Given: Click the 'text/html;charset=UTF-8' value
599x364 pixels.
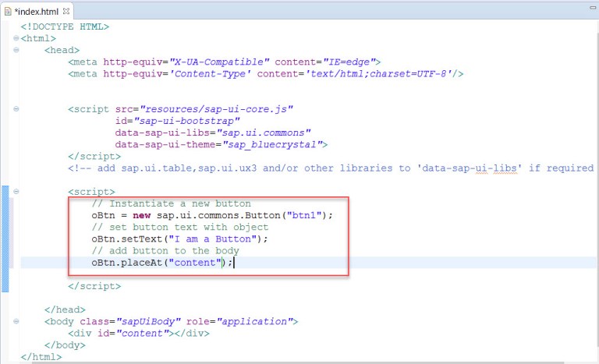Looking at the screenshot, I should click(x=378, y=74).
